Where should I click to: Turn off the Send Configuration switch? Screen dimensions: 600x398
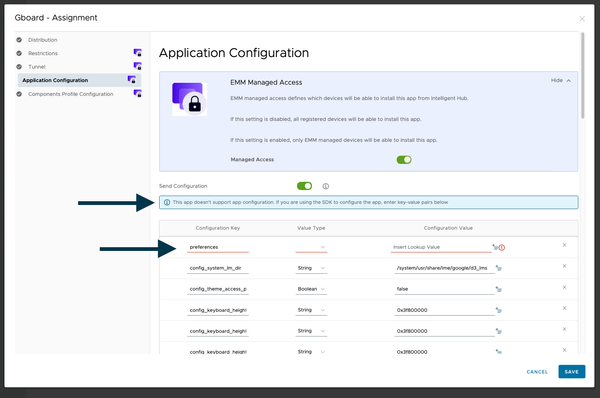[x=305, y=186]
